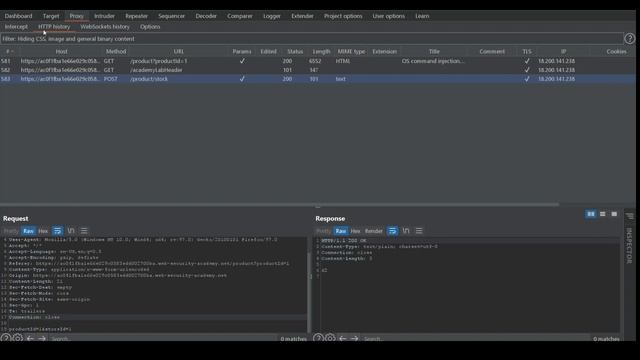Go to next match in Response
Image resolution: width=640 pixels, height=360 pixels.
click(354, 338)
